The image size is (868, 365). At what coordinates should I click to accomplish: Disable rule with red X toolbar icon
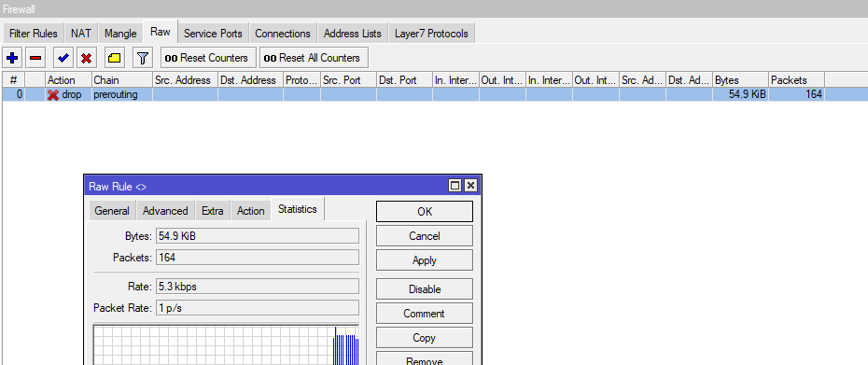point(86,58)
